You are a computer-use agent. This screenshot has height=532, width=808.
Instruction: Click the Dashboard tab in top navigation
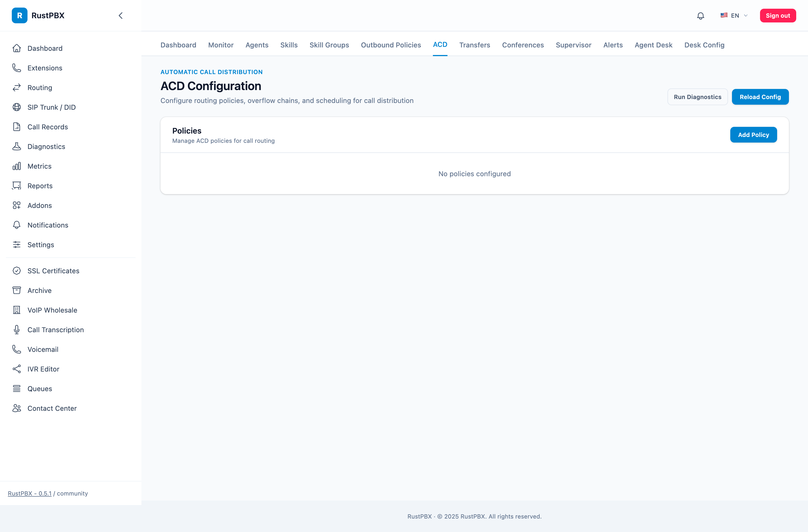point(178,45)
